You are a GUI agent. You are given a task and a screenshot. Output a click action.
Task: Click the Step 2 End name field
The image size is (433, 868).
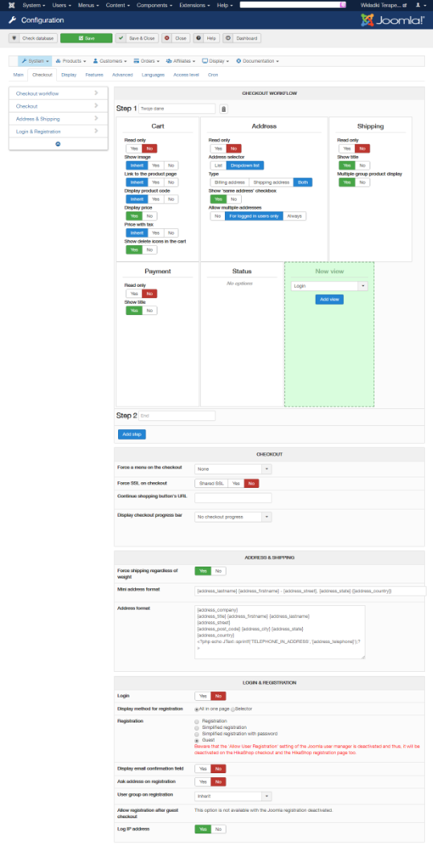pos(177,416)
